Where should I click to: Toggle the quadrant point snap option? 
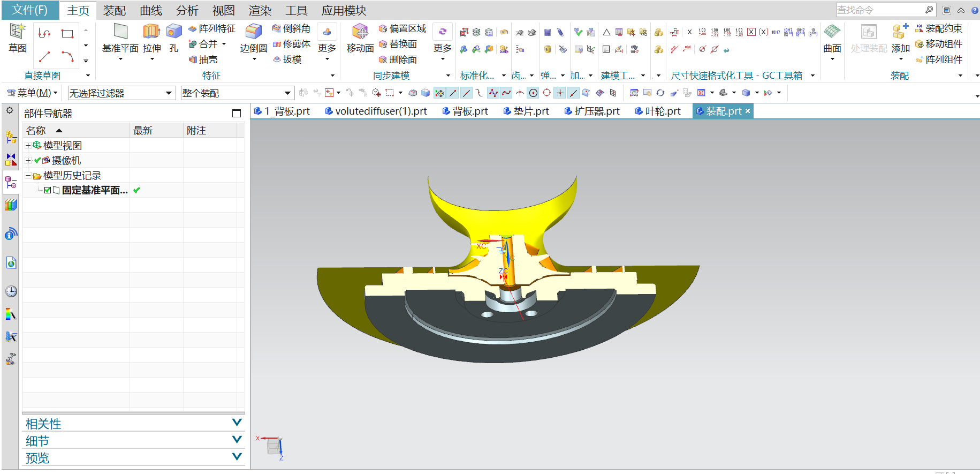546,93
